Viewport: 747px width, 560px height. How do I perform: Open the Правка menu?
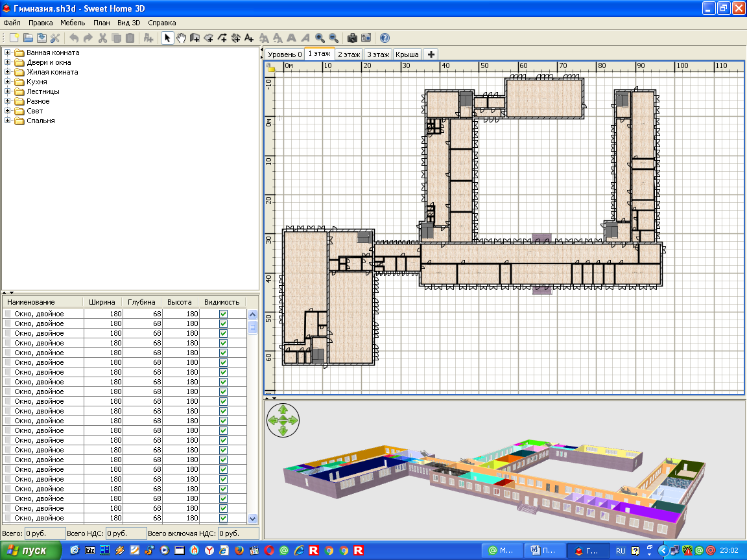[x=40, y=23]
